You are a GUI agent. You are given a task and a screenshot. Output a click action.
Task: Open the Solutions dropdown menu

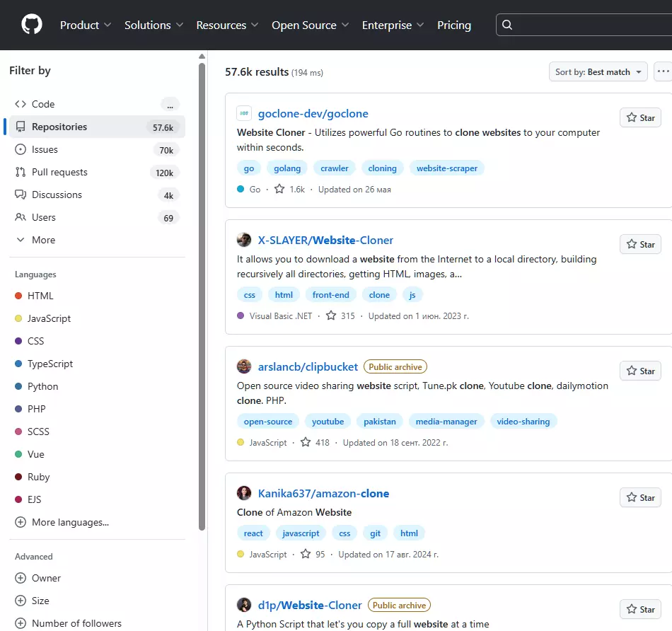(154, 25)
